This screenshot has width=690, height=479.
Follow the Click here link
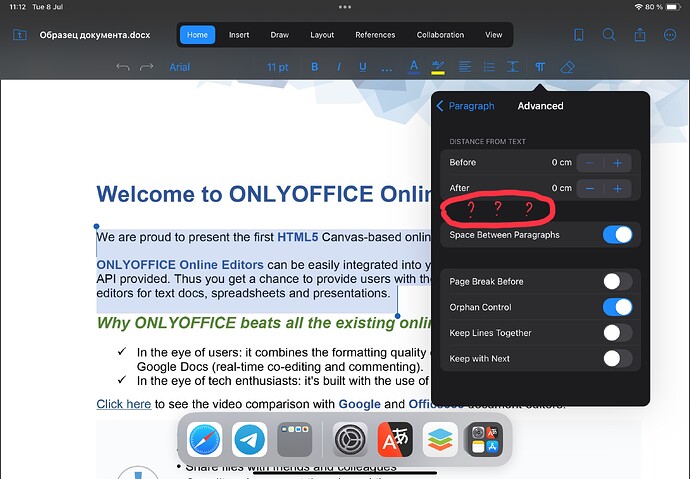coord(124,404)
